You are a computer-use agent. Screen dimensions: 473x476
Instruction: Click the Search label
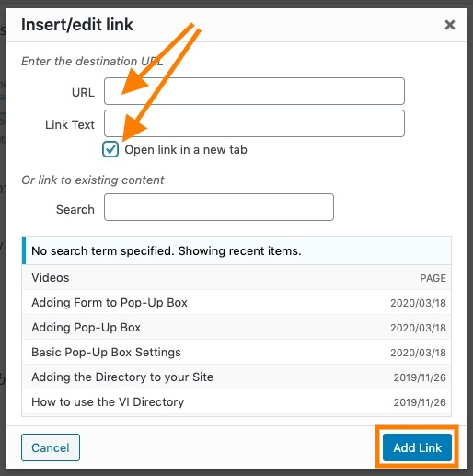click(75, 210)
